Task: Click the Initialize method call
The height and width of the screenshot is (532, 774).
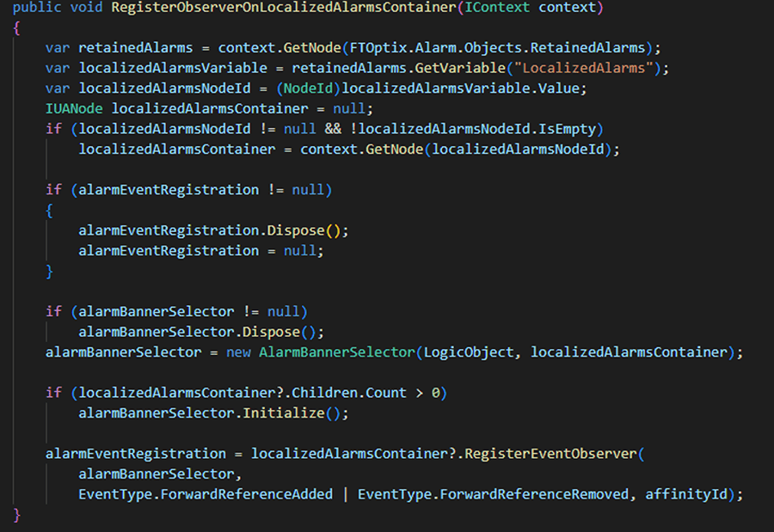Action: tap(283, 413)
